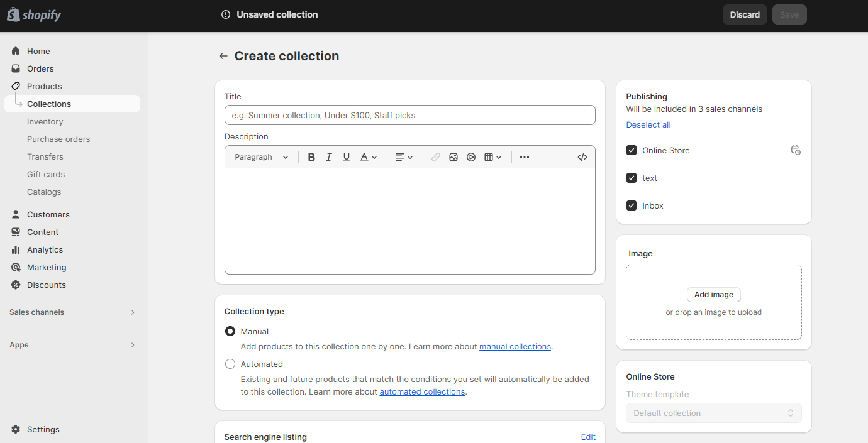Open the Paragraph style dropdown
The width and height of the screenshot is (868, 443).
pos(260,156)
